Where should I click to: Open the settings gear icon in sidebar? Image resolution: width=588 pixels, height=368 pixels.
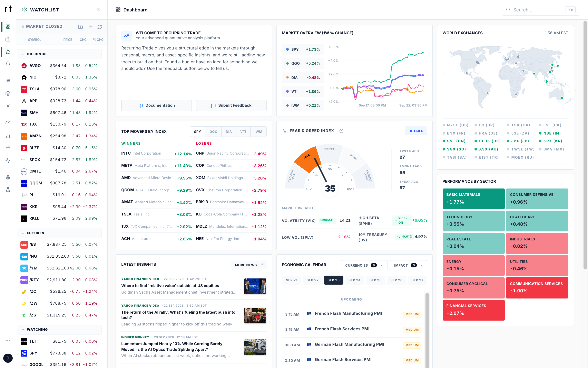point(8,177)
